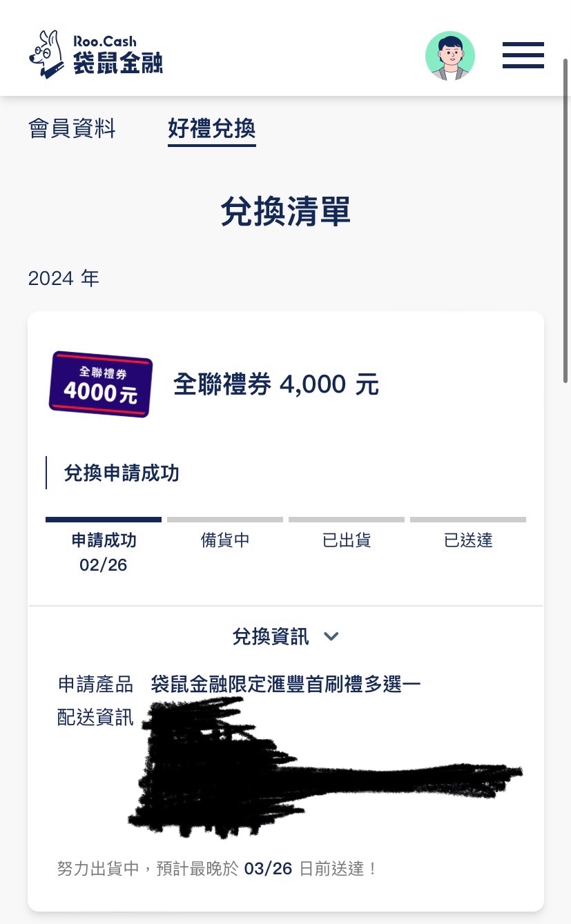
Task: Click the 袋鼠金融 Roo.Cash logo text
Action: [117, 55]
